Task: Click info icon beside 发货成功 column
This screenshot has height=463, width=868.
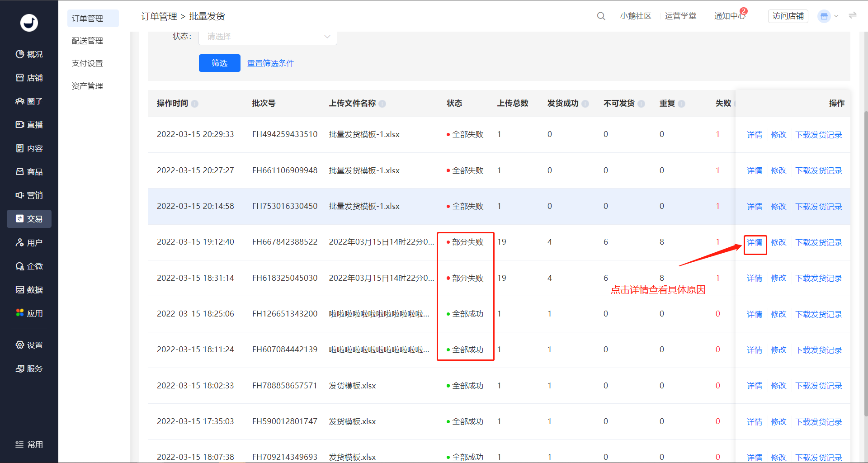Action: 585,104
